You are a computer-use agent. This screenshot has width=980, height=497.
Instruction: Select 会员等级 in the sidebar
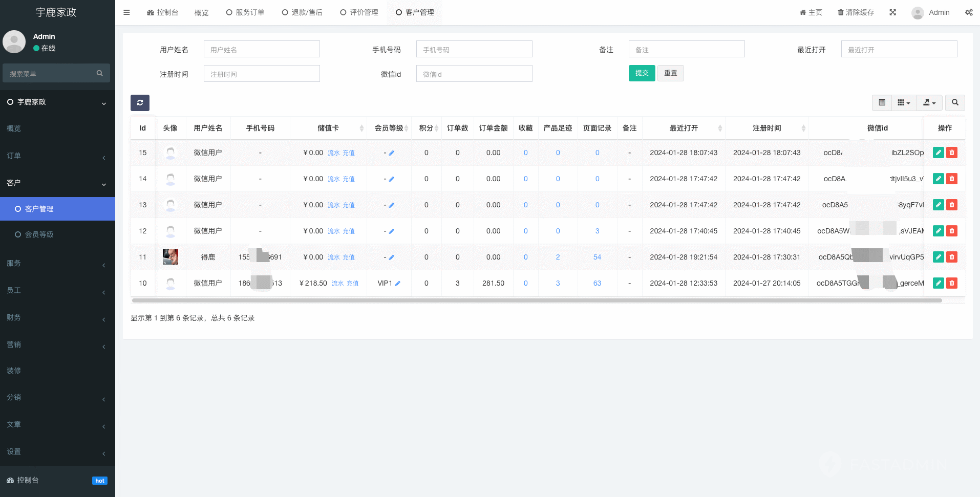coord(39,234)
